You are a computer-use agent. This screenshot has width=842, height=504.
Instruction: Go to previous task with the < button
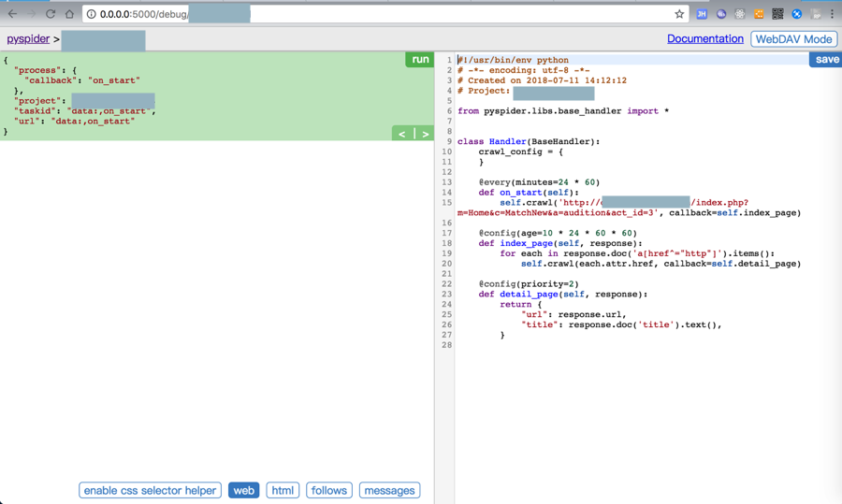coord(402,134)
